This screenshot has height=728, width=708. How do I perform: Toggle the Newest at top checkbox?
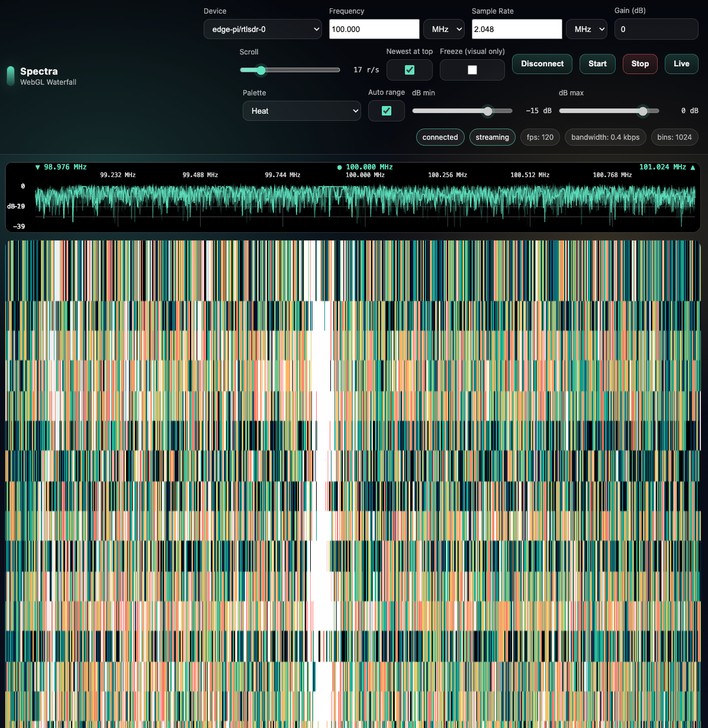pos(410,70)
